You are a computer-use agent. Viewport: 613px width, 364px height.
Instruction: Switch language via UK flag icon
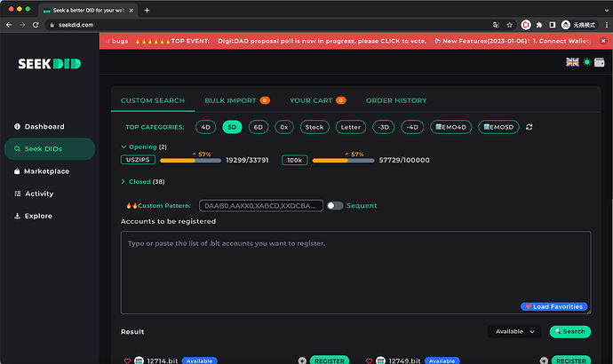[x=572, y=62]
